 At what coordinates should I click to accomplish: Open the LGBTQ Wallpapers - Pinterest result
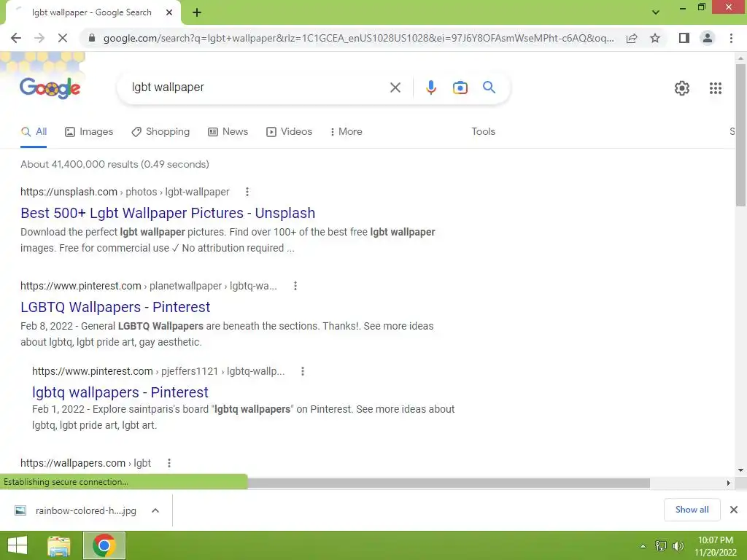coord(115,307)
